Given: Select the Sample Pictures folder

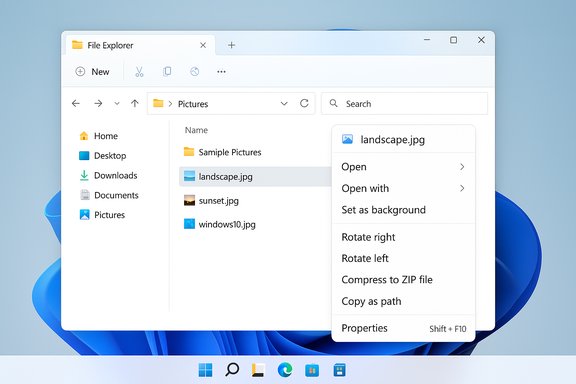Looking at the screenshot, I should (222, 152).
